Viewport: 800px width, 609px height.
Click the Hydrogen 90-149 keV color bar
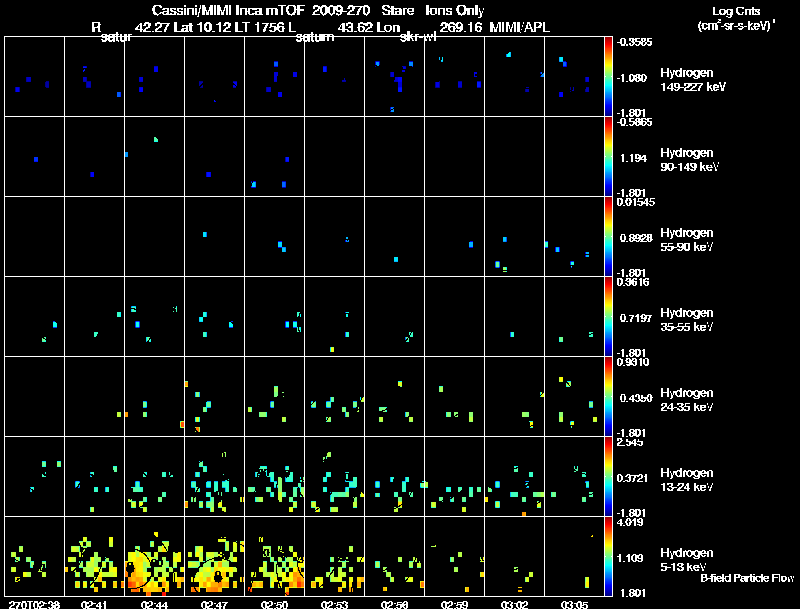[608, 156]
